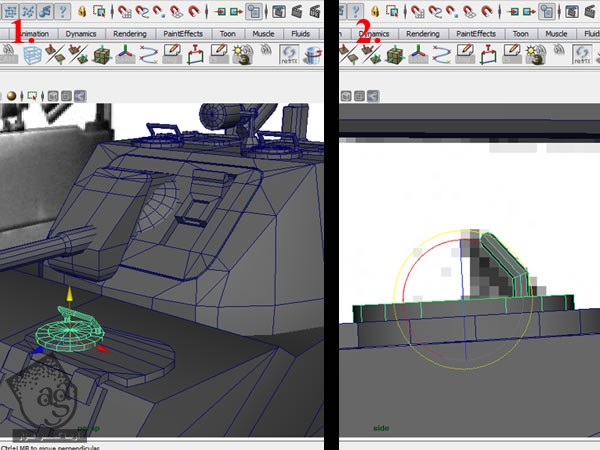Enable snap to grids magnet in left toolbar
This screenshot has height=450, width=600.
pos(126,12)
